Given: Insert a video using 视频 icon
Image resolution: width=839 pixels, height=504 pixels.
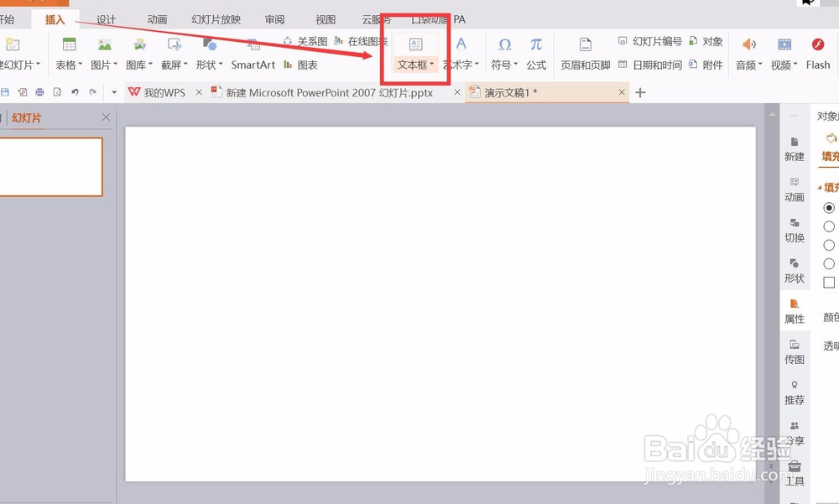Looking at the screenshot, I should (x=782, y=53).
